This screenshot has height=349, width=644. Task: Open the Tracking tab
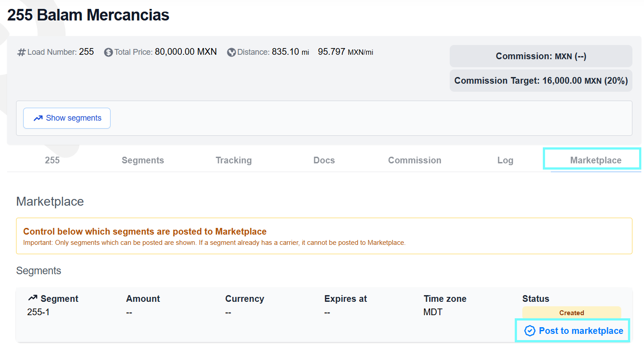coord(234,160)
